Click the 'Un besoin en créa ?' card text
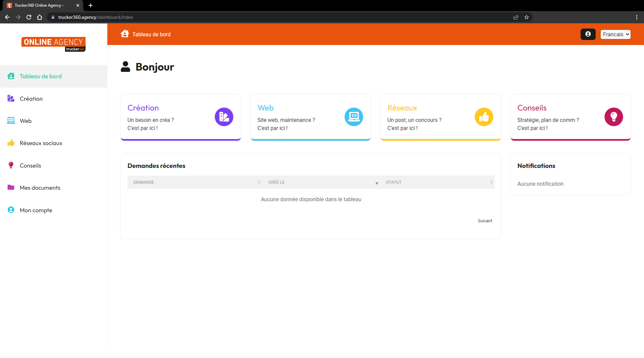 tap(151, 120)
